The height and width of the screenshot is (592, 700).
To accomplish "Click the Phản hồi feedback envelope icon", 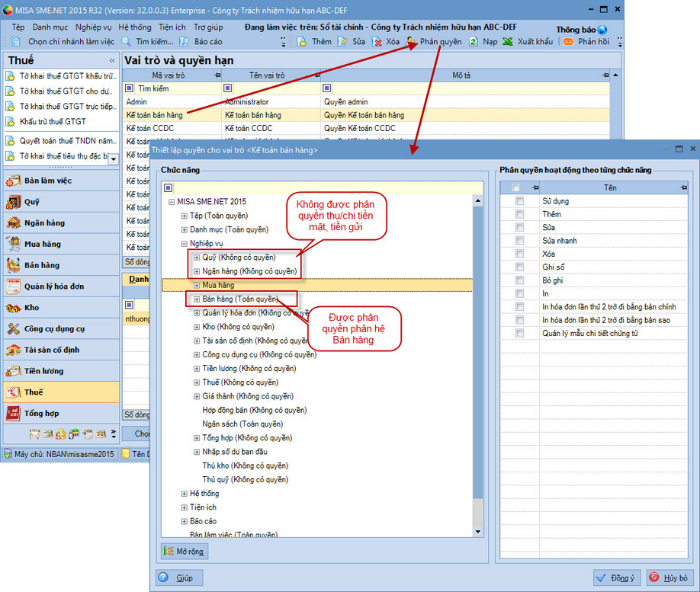I will click(568, 42).
